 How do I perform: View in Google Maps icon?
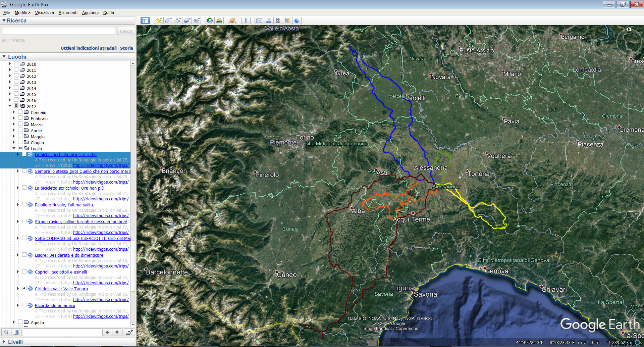(287, 20)
